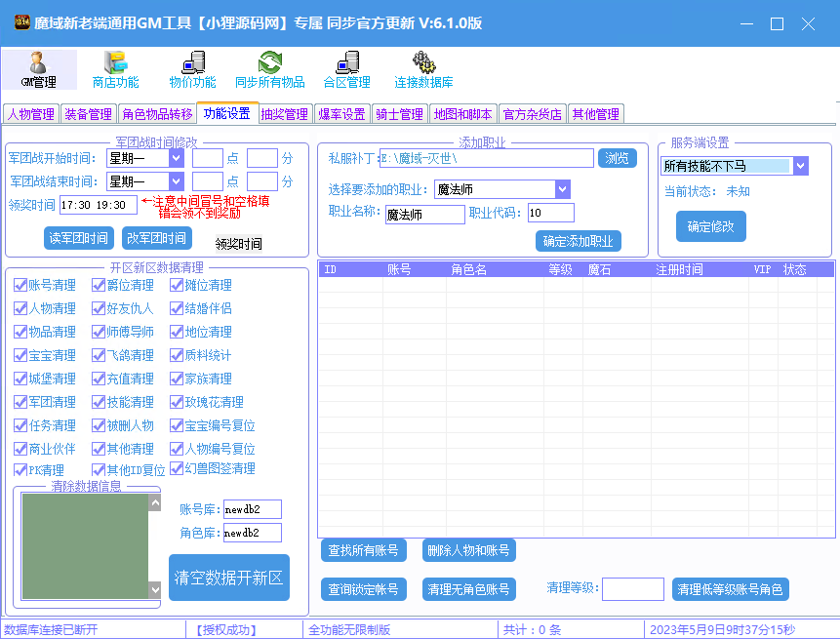840x639 pixels.
Task: Click the 浏览 browse button
Action: (619, 158)
